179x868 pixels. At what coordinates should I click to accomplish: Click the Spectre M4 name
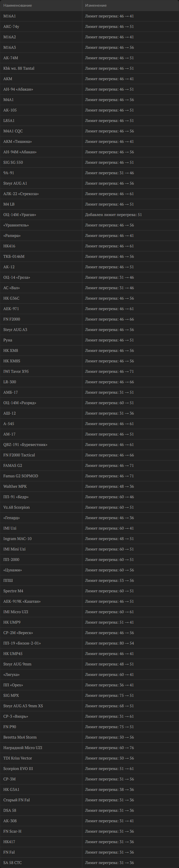pos(13,591)
